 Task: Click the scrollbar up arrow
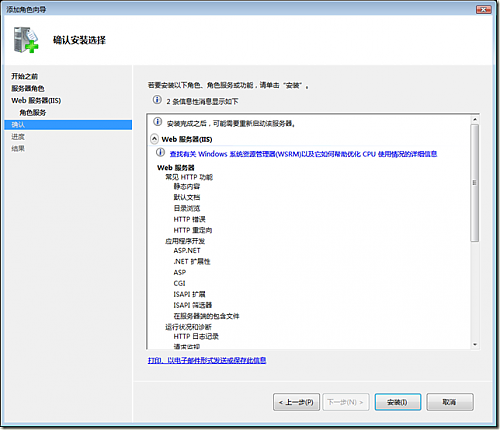(475, 119)
